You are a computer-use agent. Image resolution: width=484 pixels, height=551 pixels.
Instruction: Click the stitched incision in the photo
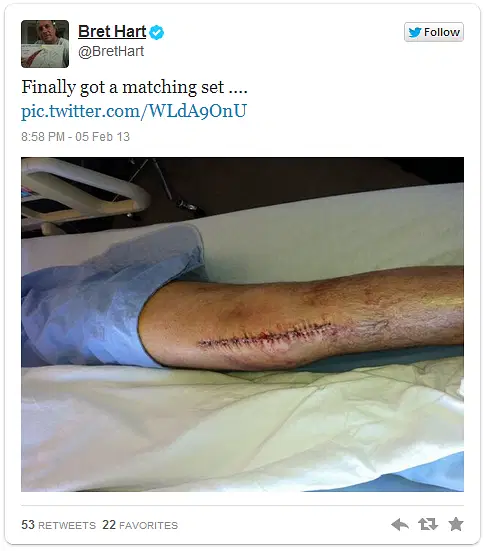pyautogui.click(x=264, y=336)
